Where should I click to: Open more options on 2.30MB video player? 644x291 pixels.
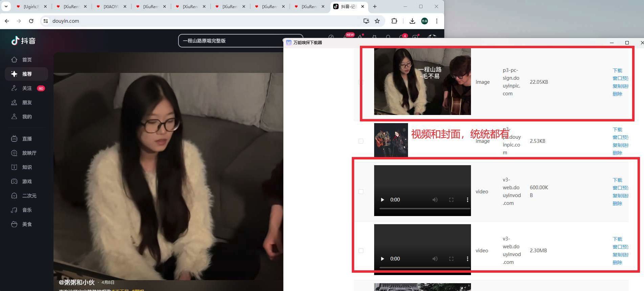[x=468, y=259]
